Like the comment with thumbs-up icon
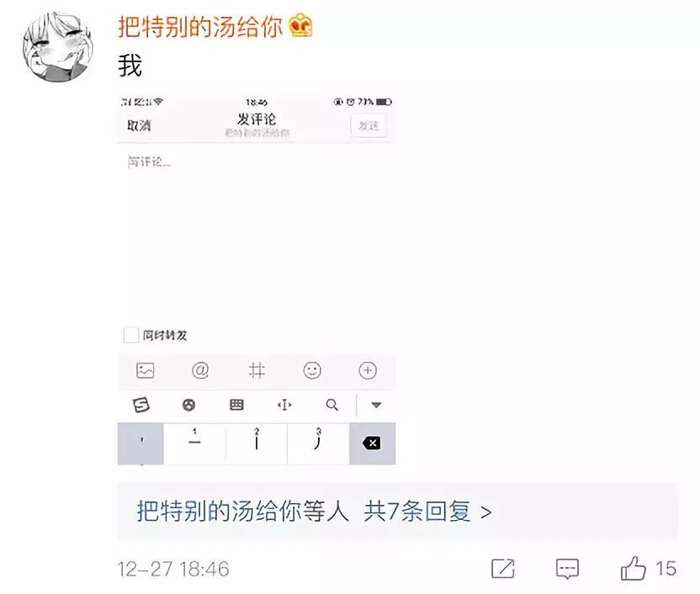This screenshot has height=594, width=700. point(633,569)
